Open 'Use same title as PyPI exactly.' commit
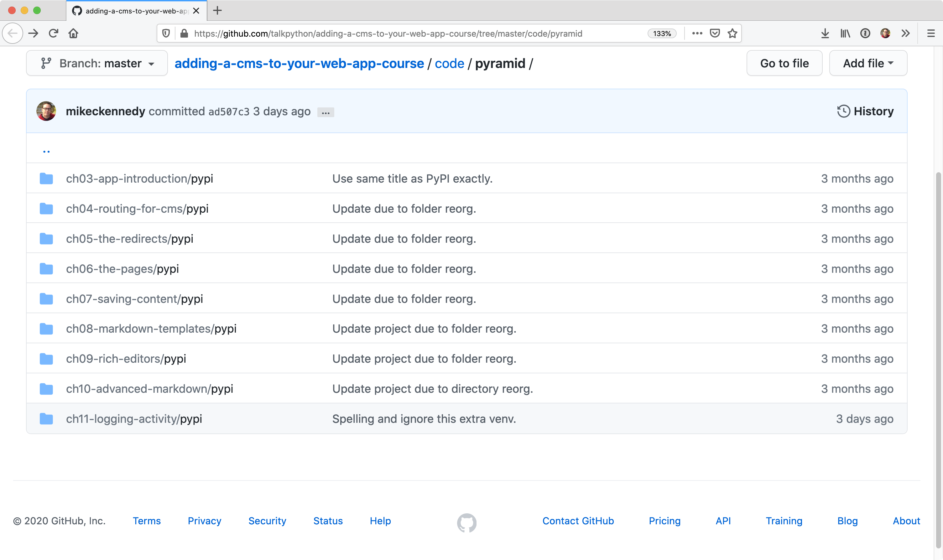 [412, 179]
